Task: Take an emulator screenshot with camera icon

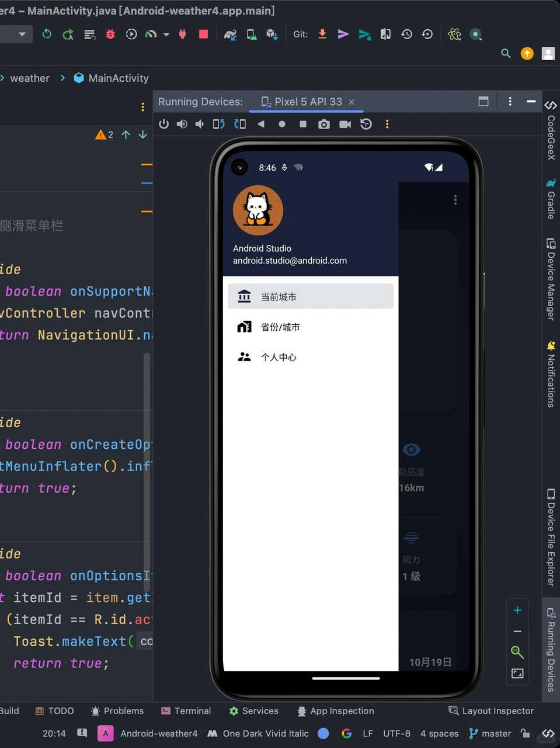Action: (324, 124)
